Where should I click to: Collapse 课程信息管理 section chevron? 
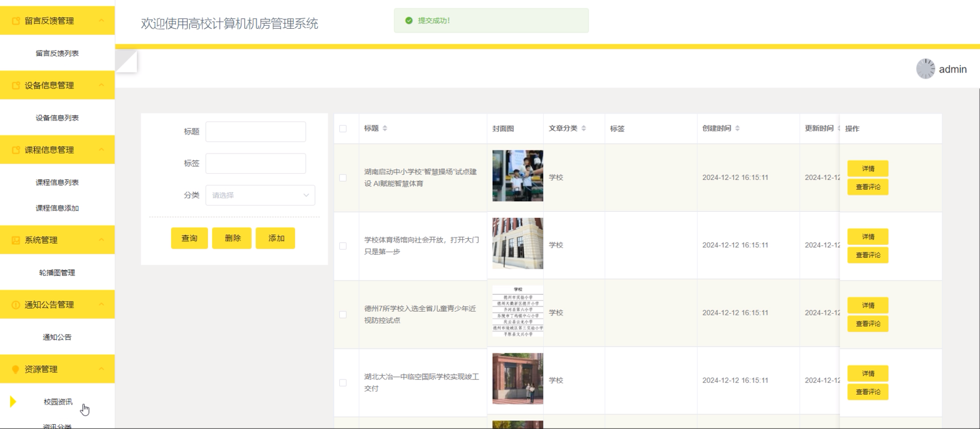[x=102, y=150]
